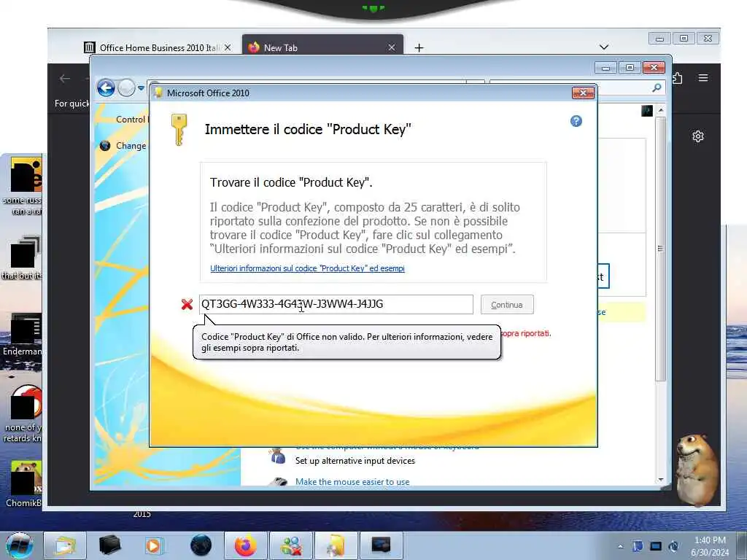Open Windows Media Player from taskbar
This screenshot has width=747, height=560.
coord(154,545)
